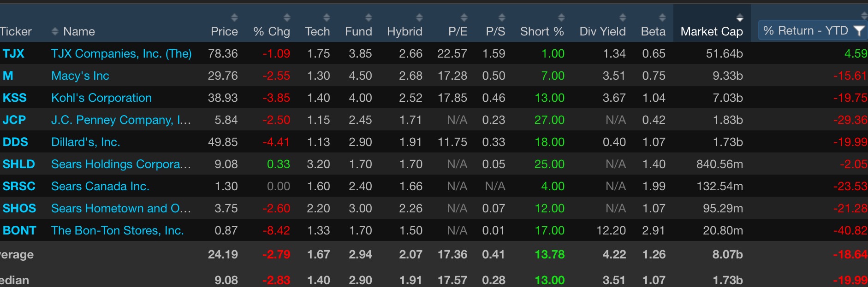868x287 pixels.
Task: Open the Sears Holdings Corporation name link
Action: pyautogui.click(x=121, y=164)
